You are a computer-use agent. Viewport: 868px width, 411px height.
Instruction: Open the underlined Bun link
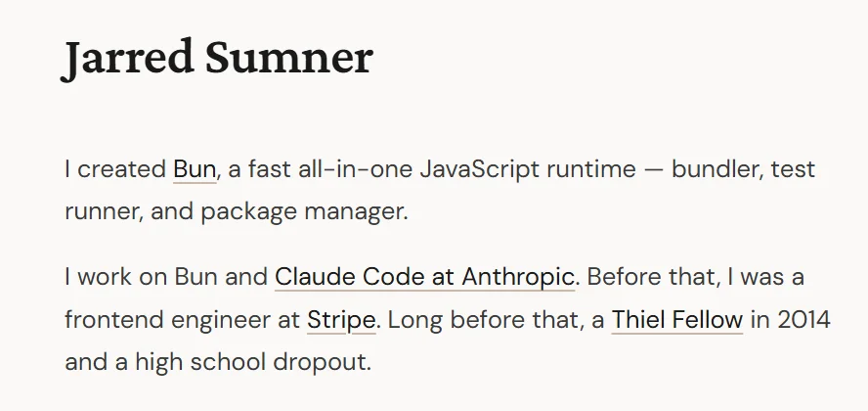pyautogui.click(x=194, y=169)
